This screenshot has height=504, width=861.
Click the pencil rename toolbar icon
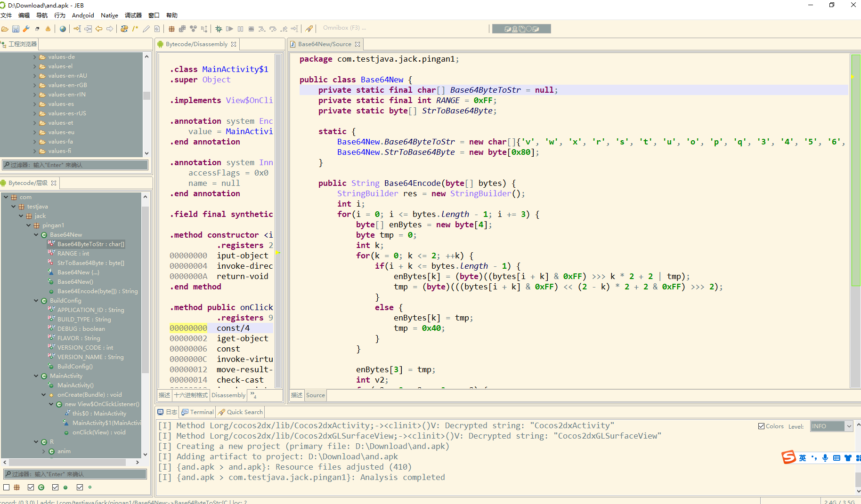pos(146,29)
